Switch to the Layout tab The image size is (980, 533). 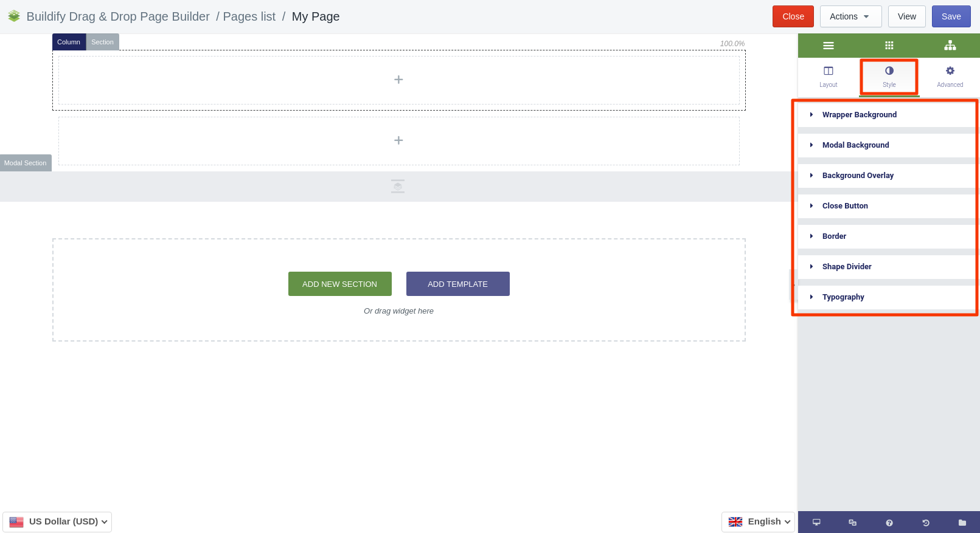pyautogui.click(x=828, y=77)
